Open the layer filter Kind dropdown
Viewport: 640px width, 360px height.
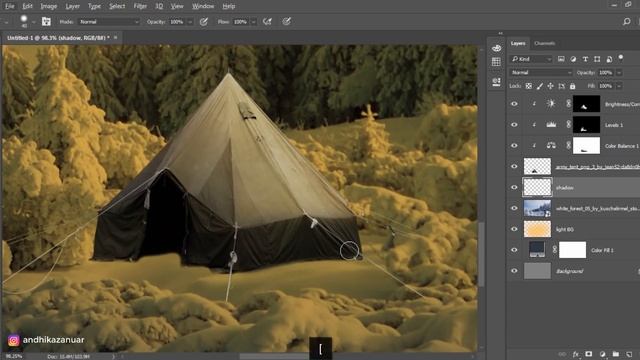pyautogui.click(x=532, y=59)
